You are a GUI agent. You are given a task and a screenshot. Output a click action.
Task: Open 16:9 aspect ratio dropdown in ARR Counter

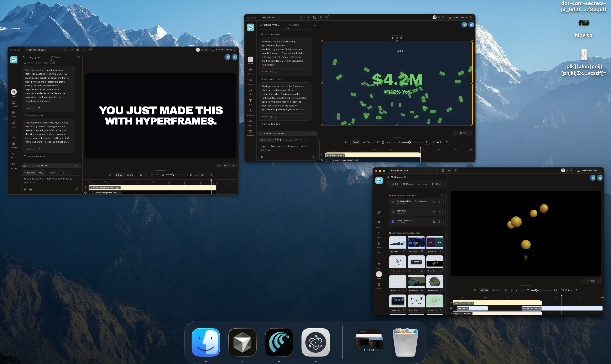point(438,142)
